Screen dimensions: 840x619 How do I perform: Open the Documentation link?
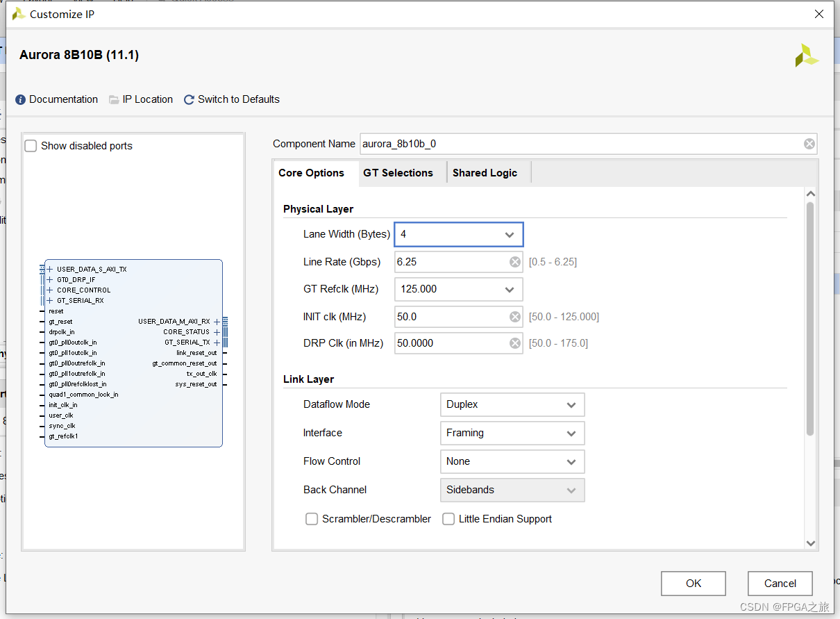tap(64, 99)
